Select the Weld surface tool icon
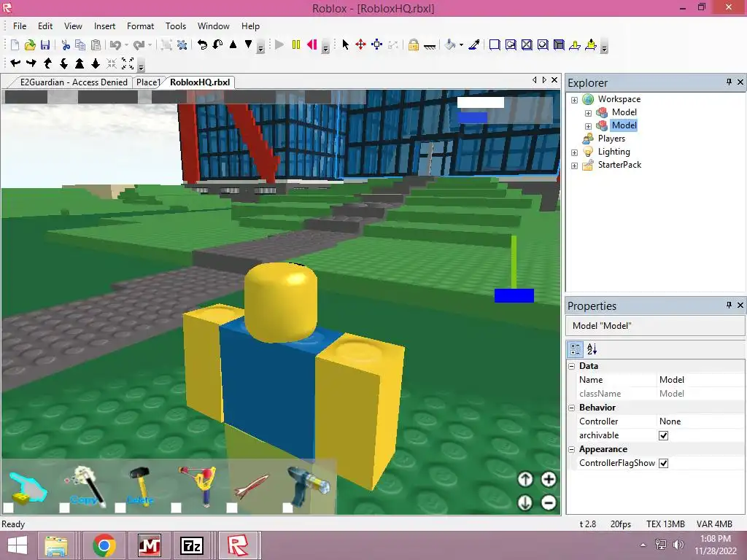 pyautogui.click(x=527, y=44)
